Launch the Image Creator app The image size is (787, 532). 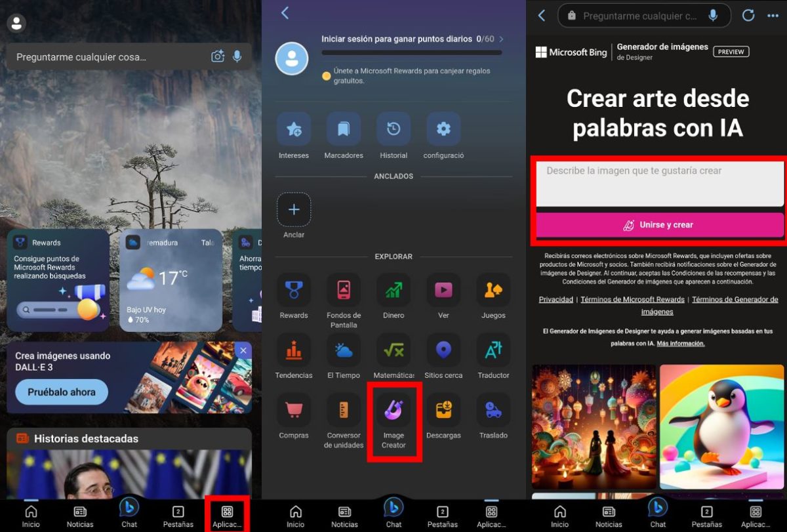393,420
